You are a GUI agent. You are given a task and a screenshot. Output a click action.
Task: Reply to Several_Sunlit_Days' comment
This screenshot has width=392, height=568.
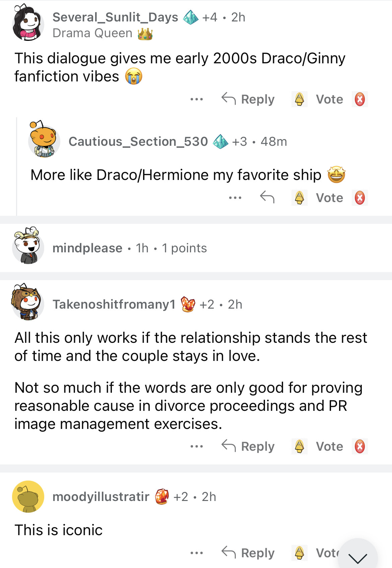pyautogui.click(x=248, y=100)
